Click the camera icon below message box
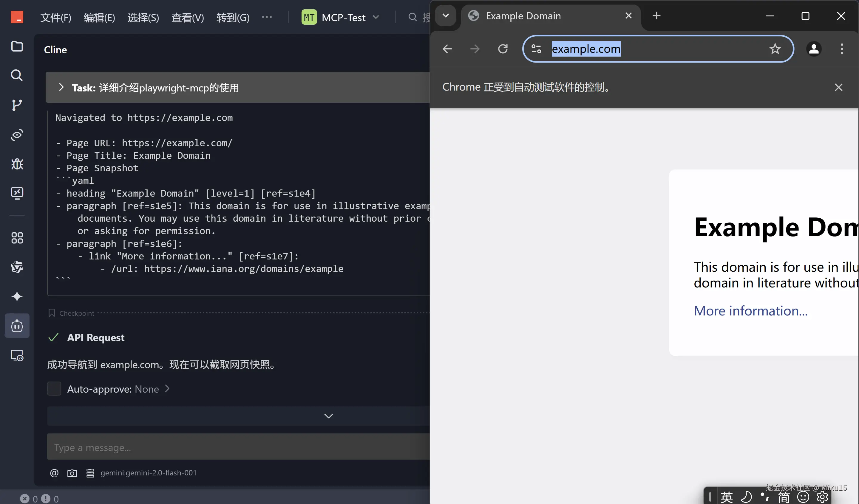Screen dimensions: 859x504 click(x=72, y=473)
